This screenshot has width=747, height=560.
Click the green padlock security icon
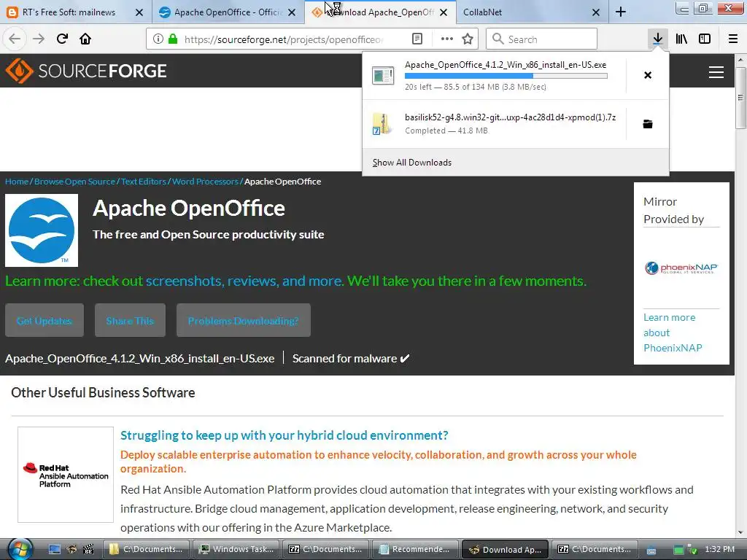[172, 39]
